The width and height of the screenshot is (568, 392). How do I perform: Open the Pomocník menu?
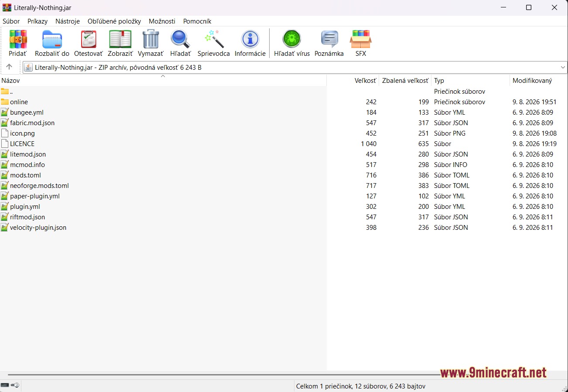197,21
